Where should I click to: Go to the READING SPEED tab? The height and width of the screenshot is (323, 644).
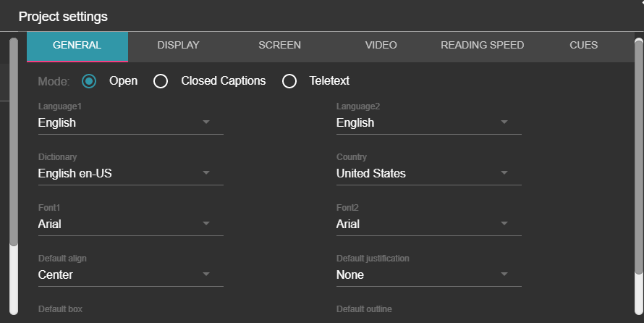482,45
